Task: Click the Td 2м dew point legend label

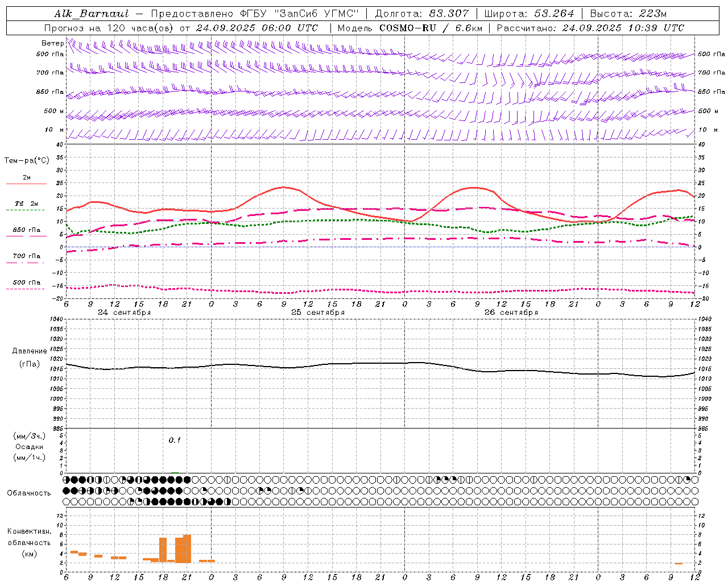Action: coord(26,203)
